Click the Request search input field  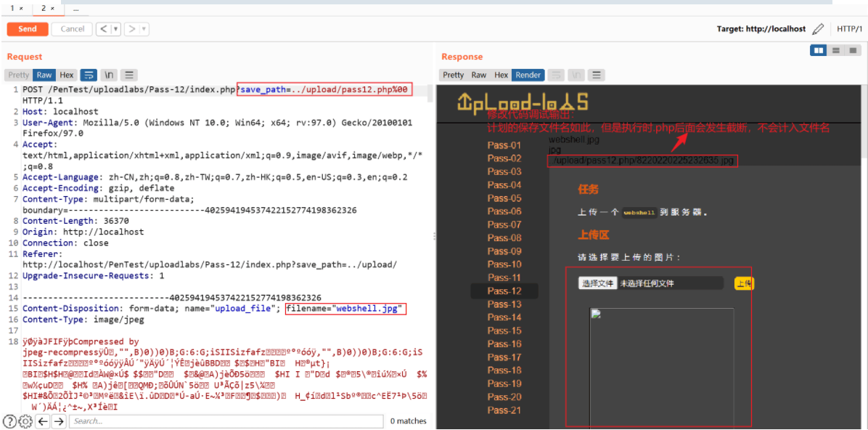(226, 421)
